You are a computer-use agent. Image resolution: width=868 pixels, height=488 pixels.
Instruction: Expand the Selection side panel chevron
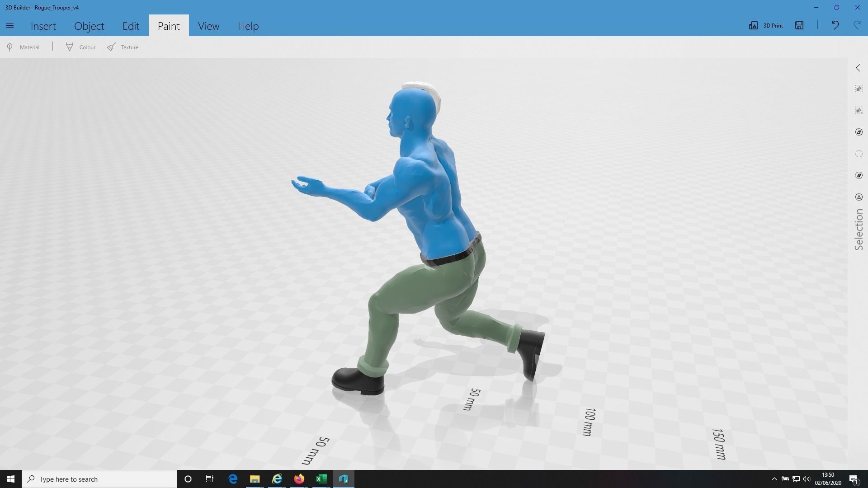[x=858, y=68]
